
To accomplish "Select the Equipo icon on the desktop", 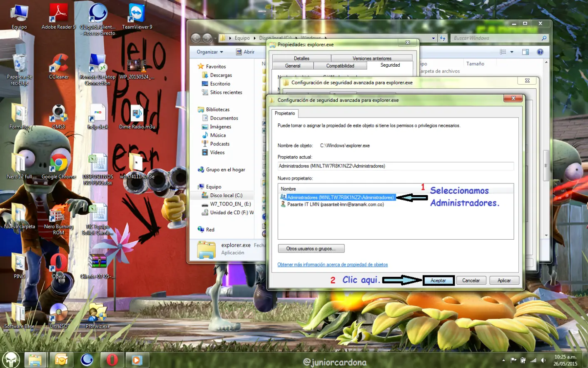I will tap(19, 17).
